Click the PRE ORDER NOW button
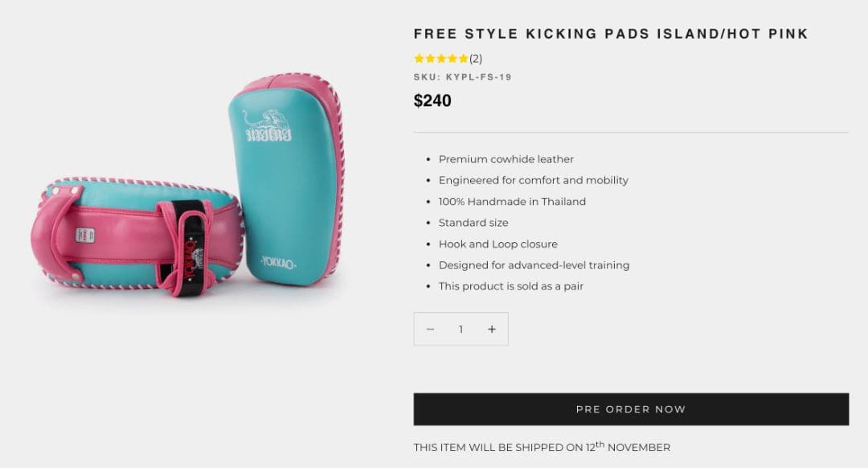Screen dimensions: 868x468 coord(631,409)
